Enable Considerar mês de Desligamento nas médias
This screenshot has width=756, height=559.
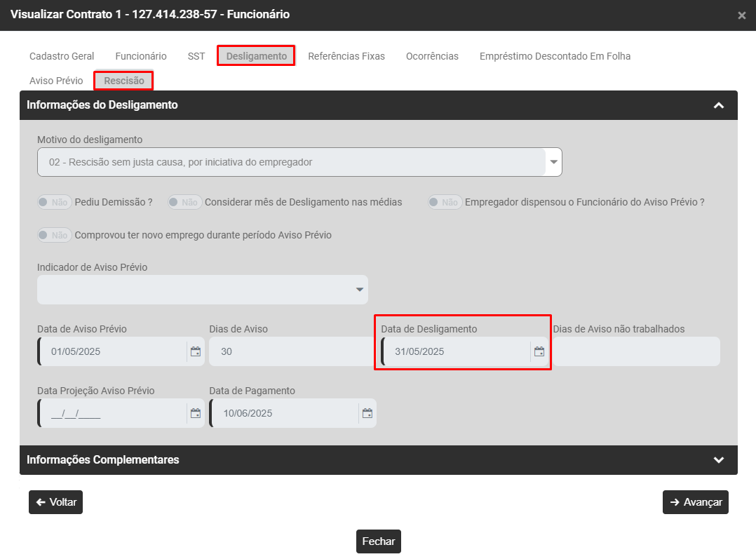[x=184, y=202]
